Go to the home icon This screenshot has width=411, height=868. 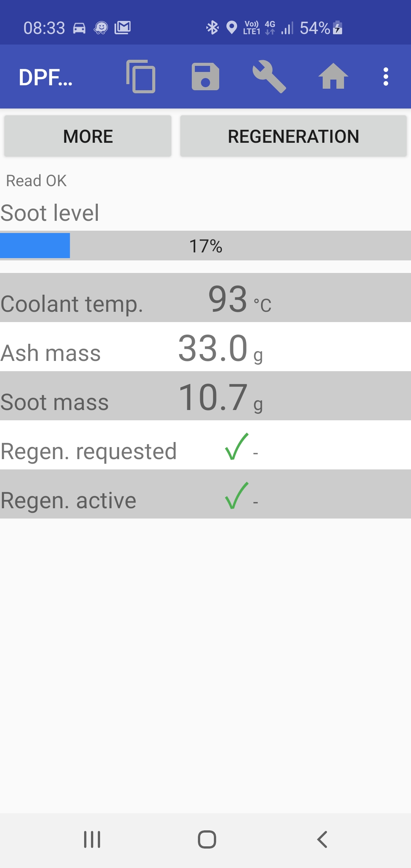(x=333, y=77)
